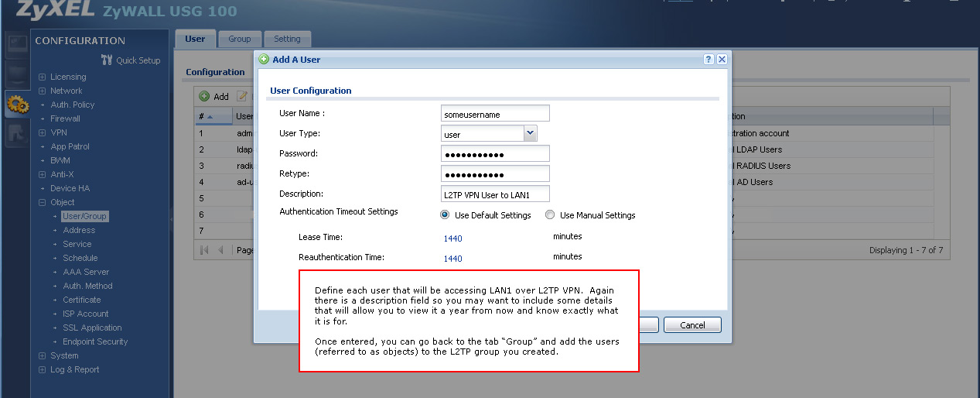Expand the VPN tree node
This screenshot has height=398, width=980.
(42, 132)
